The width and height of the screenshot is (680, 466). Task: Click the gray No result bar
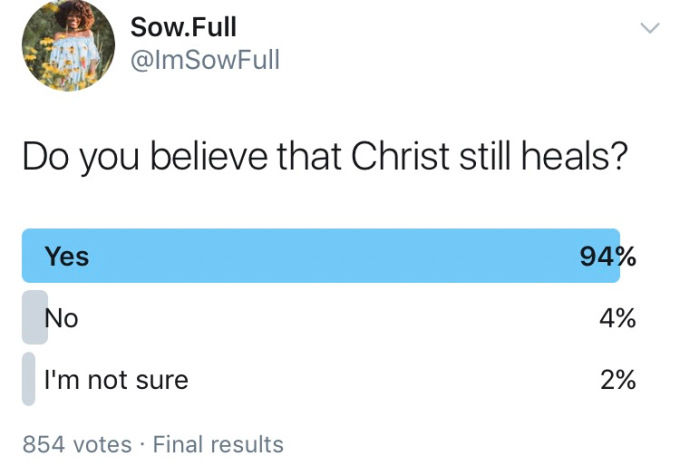click(x=35, y=317)
